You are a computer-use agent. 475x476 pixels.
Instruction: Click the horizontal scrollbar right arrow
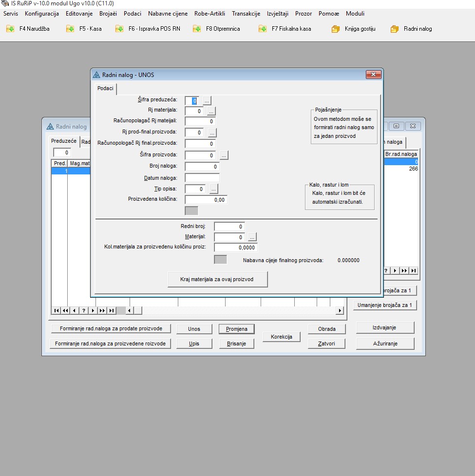340,310
